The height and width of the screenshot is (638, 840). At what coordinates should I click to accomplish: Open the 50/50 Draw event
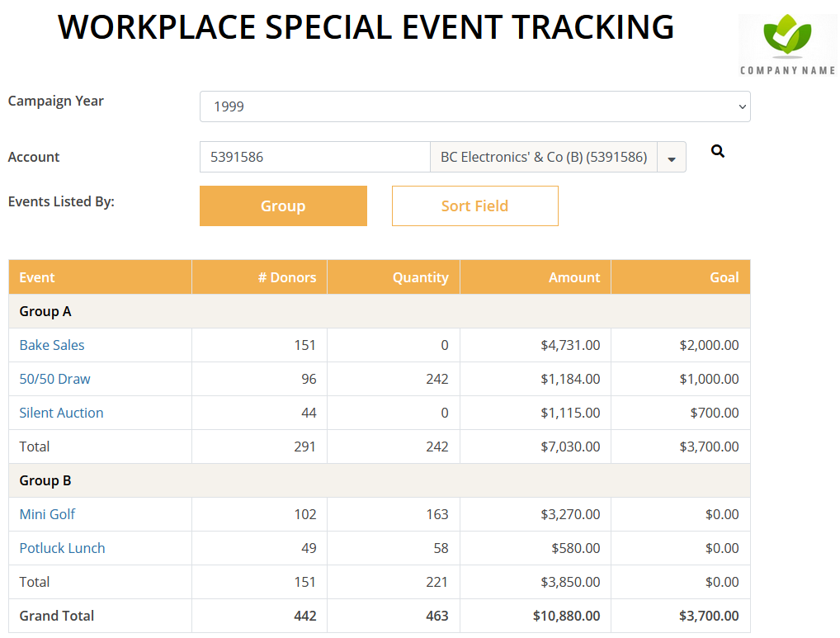click(54, 379)
